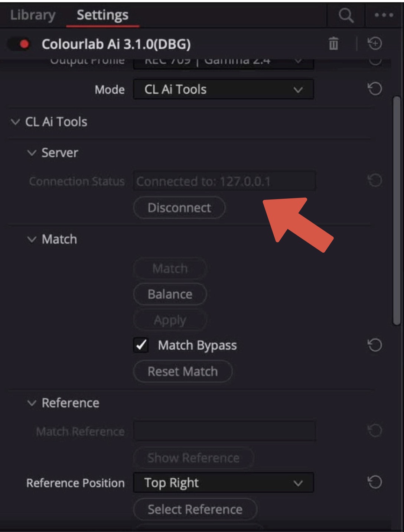Select the Settings tab
This screenshot has width=404, height=532.
pos(102,15)
